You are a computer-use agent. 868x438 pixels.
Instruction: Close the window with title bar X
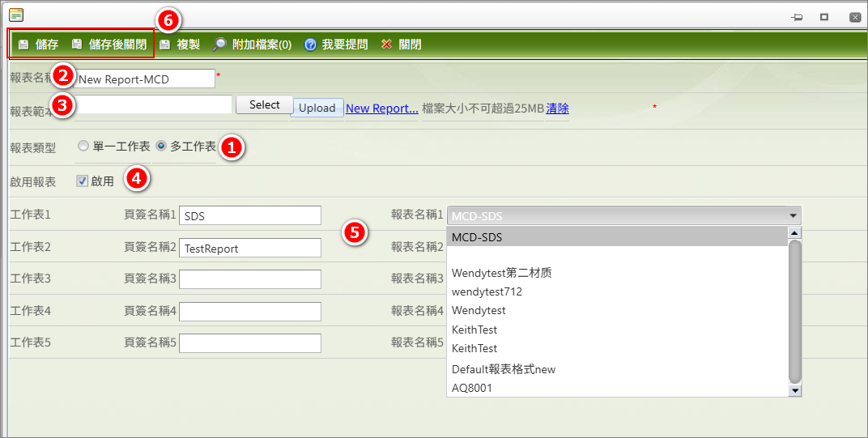click(x=855, y=18)
